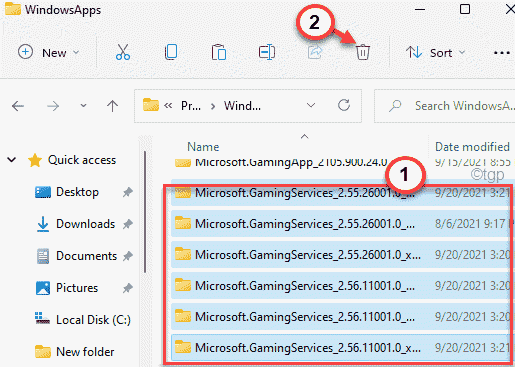Open recent locations dropdown chevron
515x367 pixels.
point(83,106)
